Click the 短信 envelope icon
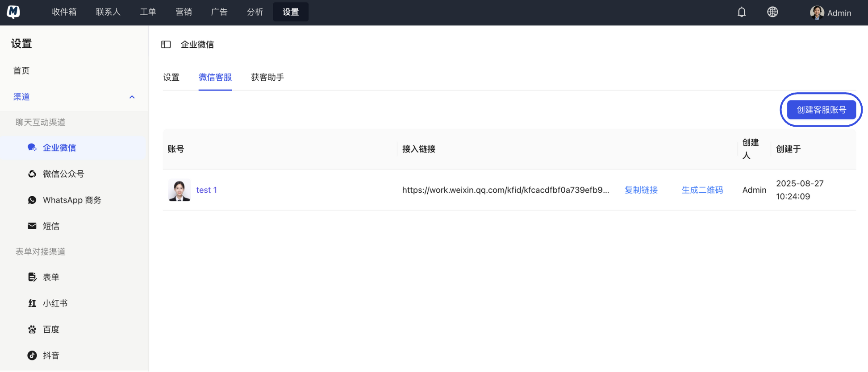This screenshot has height=372, width=868. pos(32,226)
